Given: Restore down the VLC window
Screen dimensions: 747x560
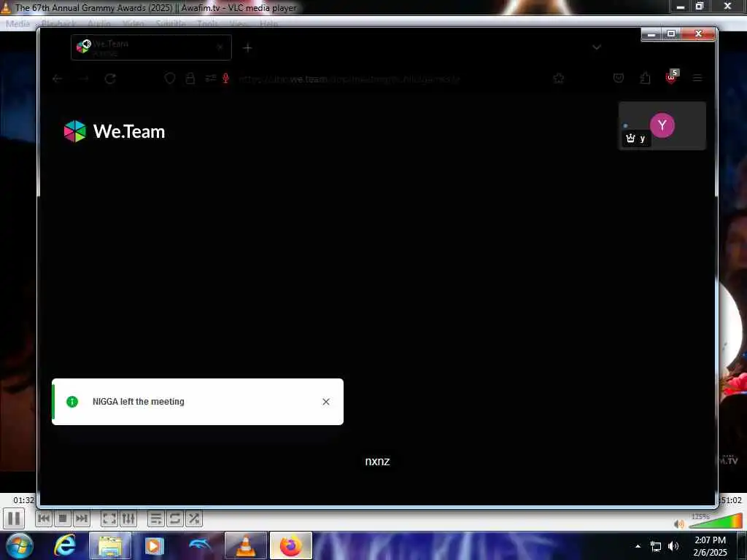Looking at the screenshot, I should point(700,7).
